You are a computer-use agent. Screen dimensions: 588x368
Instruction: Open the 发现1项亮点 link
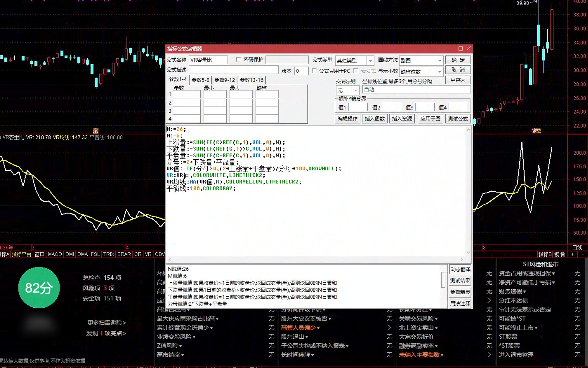pos(106,333)
